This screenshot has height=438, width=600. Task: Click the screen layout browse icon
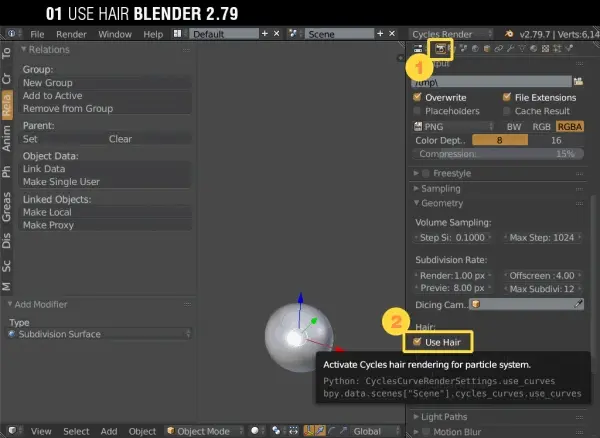tap(177, 34)
